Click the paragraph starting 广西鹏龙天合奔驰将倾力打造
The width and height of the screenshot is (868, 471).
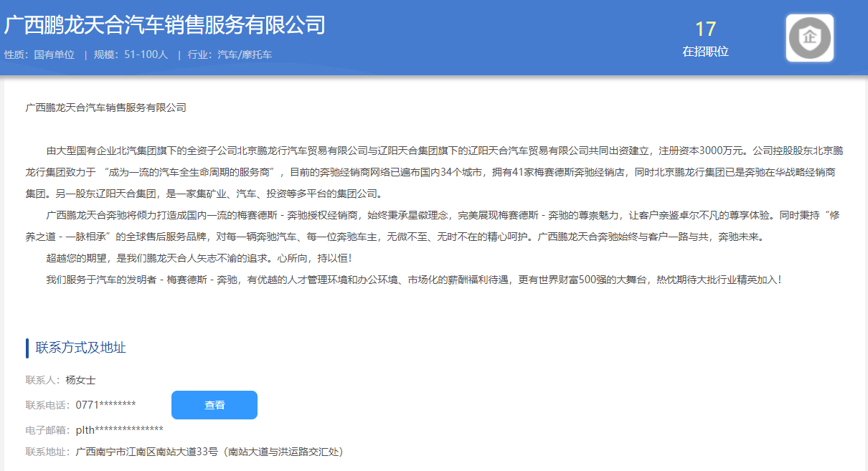(434, 225)
